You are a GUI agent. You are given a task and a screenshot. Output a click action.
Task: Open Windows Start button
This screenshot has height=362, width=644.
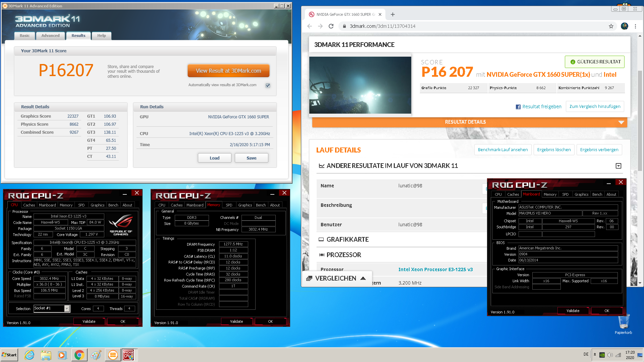[9, 355]
